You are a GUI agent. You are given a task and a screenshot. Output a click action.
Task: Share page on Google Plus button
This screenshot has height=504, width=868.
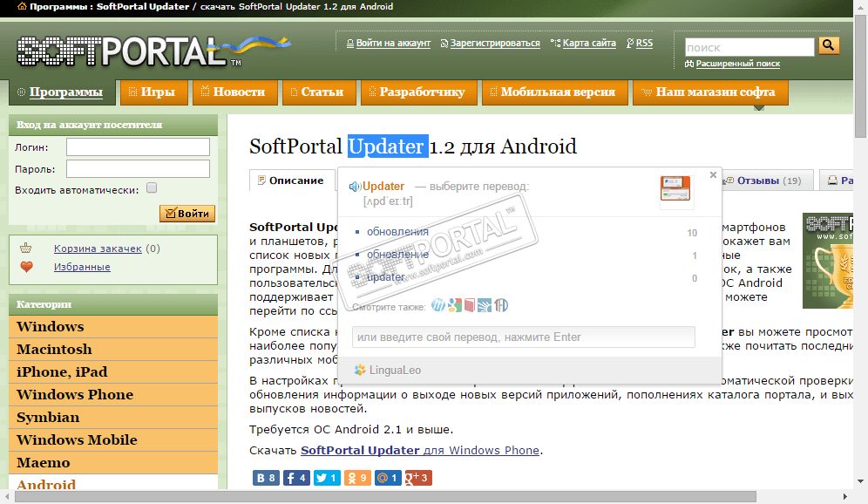tap(418, 478)
